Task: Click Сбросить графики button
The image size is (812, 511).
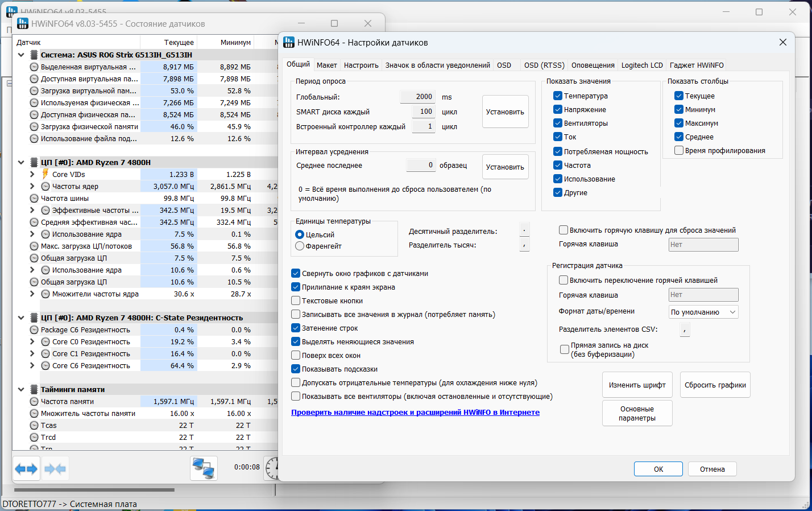Action: [x=715, y=385]
